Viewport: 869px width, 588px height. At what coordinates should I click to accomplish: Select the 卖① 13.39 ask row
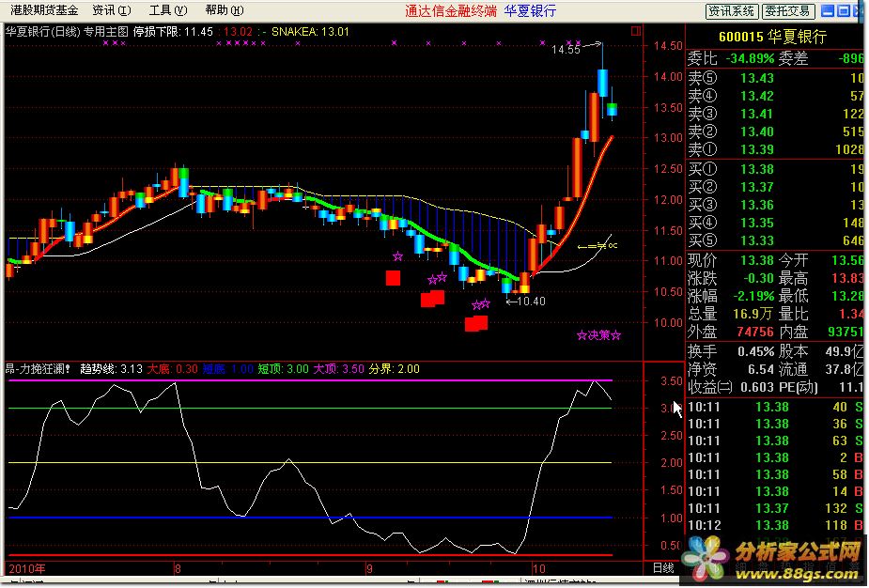[776, 149]
